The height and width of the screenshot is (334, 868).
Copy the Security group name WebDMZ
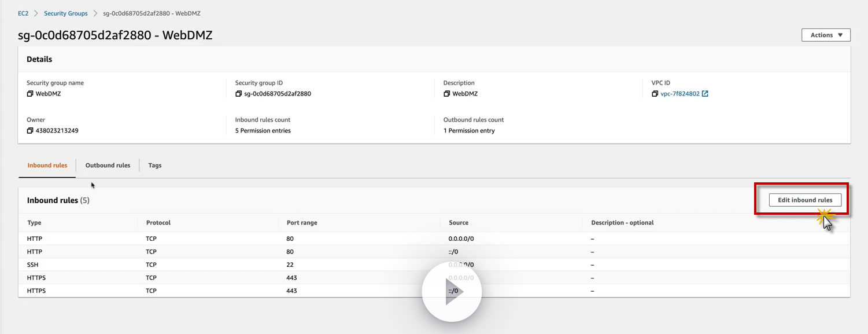point(30,94)
